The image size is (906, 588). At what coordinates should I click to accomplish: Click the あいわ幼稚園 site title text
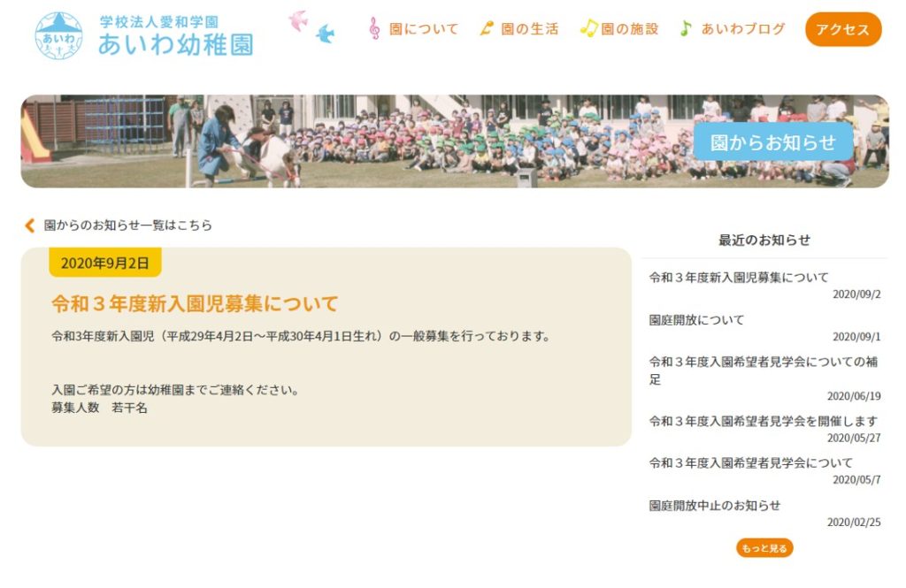[176, 44]
